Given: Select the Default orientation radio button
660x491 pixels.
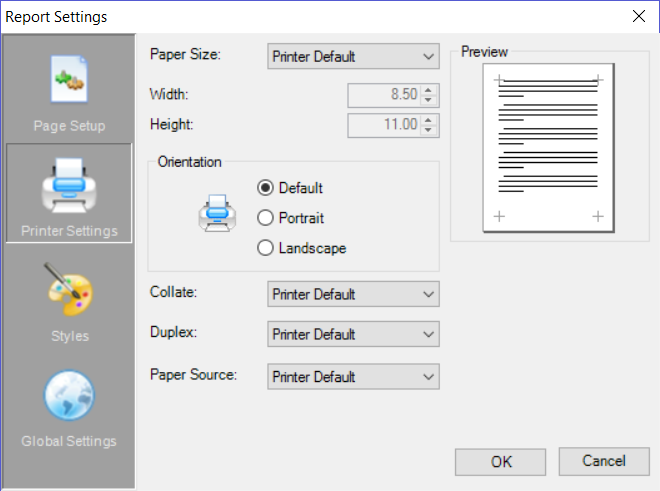Looking at the screenshot, I should (x=266, y=187).
